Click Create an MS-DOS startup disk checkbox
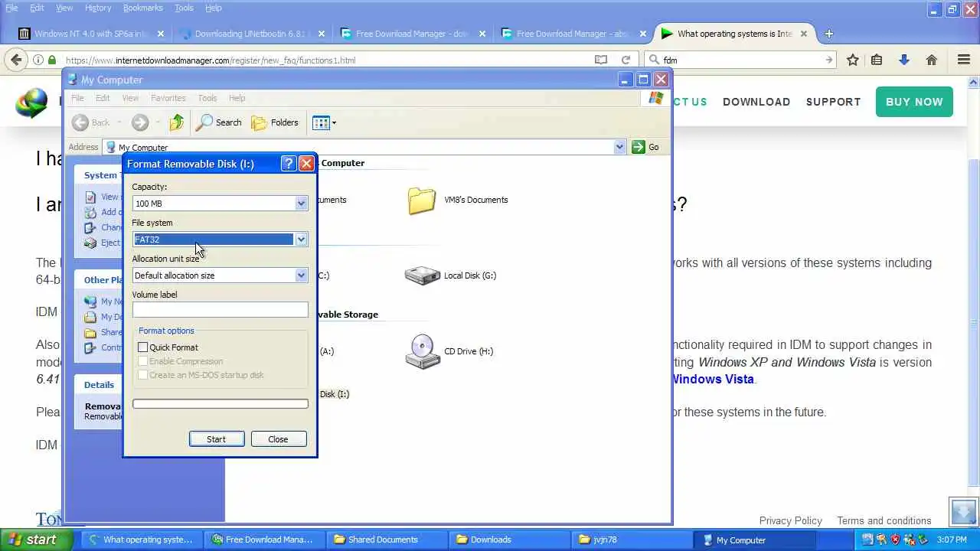 tap(142, 375)
